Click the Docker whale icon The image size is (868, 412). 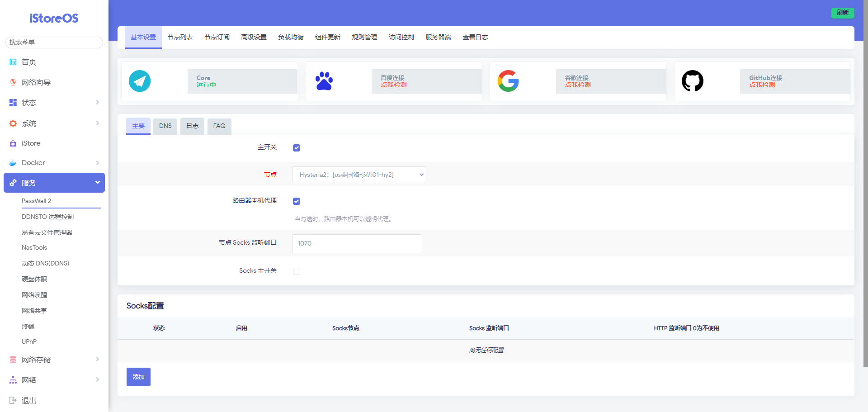[13, 163]
